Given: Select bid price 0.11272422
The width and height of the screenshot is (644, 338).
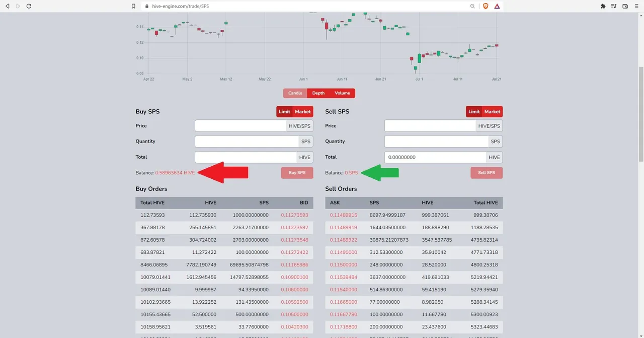Looking at the screenshot, I should click(x=294, y=252).
